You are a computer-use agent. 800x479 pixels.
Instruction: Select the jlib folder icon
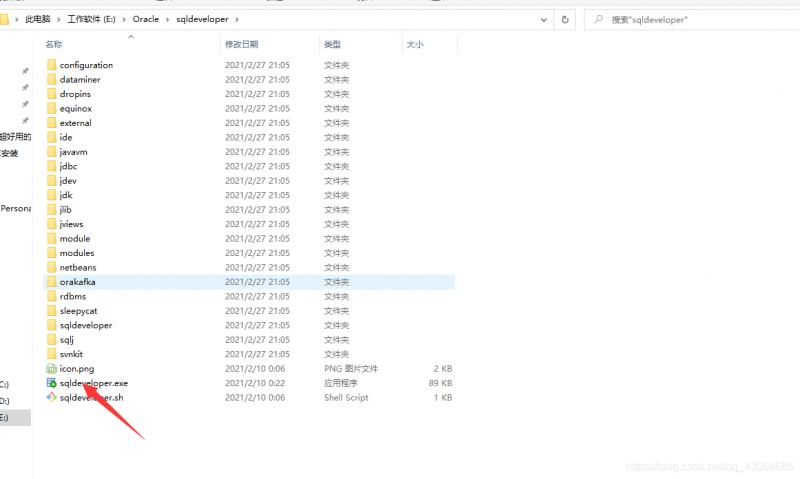coord(52,209)
